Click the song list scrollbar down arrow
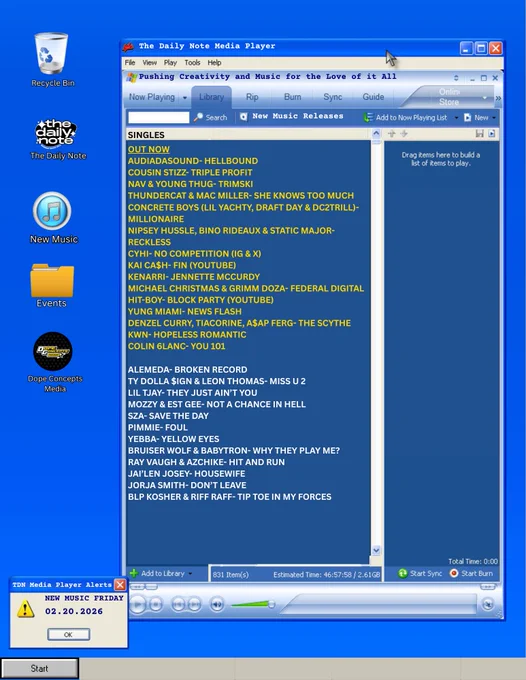The image size is (526, 680). (376, 550)
